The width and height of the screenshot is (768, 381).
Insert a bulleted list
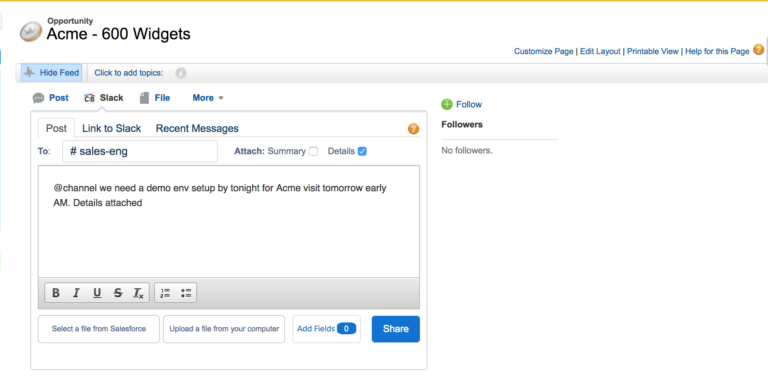186,293
